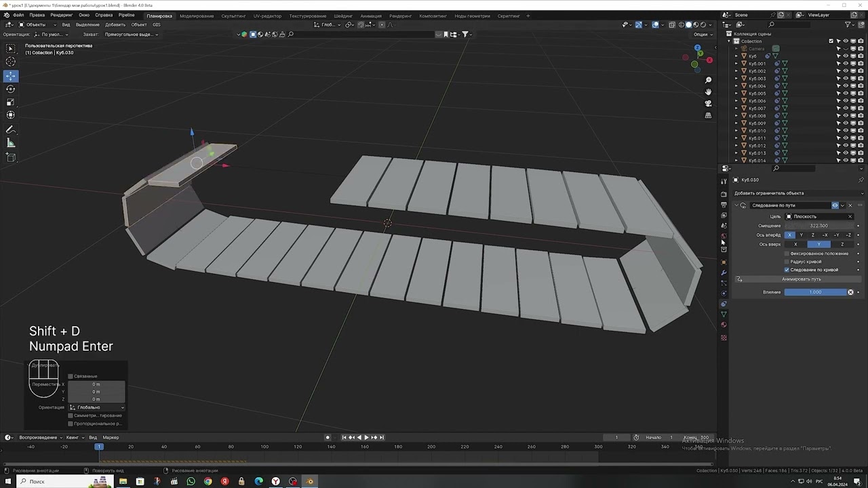
Task: Switch to Анимация workspace tab
Action: (x=371, y=16)
